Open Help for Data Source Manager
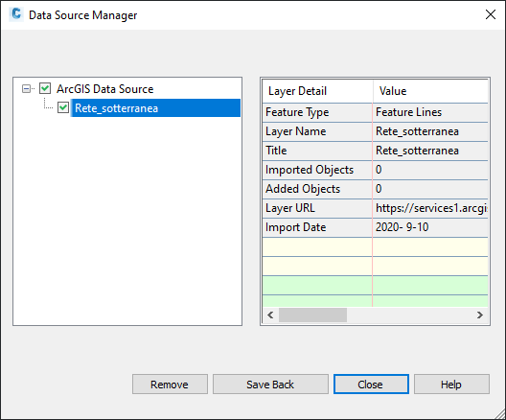The height and width of the screenshot is (420, 506). 451,385
